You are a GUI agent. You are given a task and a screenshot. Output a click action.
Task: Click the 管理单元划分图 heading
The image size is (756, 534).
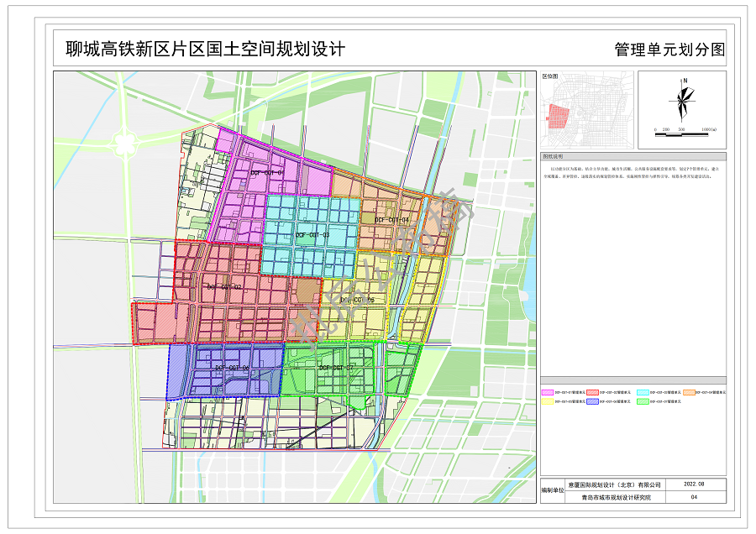click(x=669, y=50)
